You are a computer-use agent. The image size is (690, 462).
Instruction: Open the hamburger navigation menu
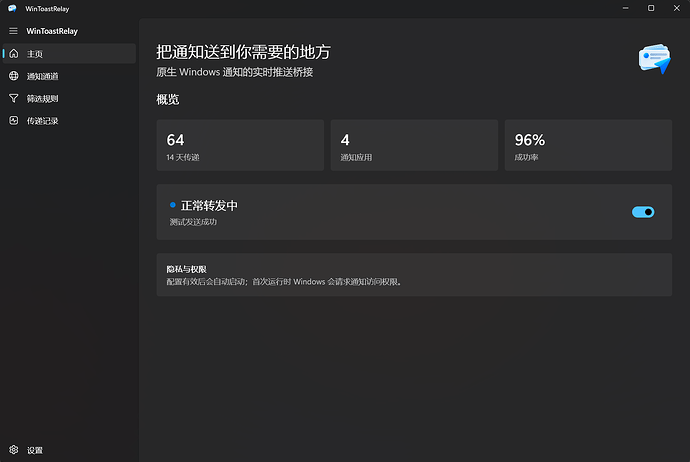tap(13, 31)
